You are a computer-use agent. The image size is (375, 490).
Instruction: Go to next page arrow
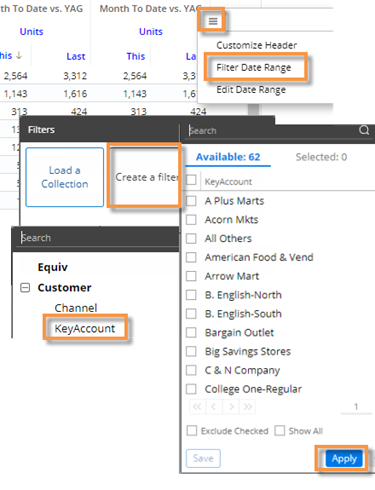[231, 407]
